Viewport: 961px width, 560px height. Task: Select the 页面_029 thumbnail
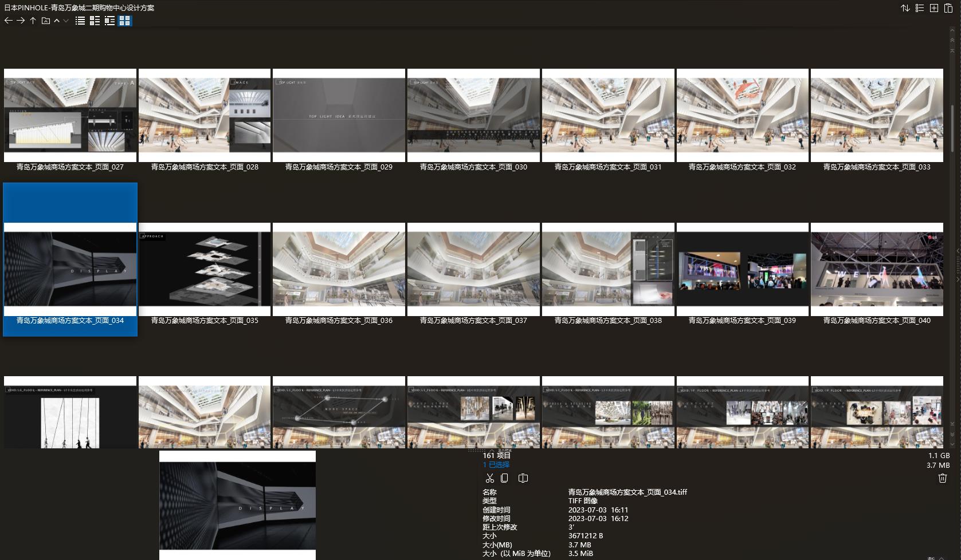(339, 115)
